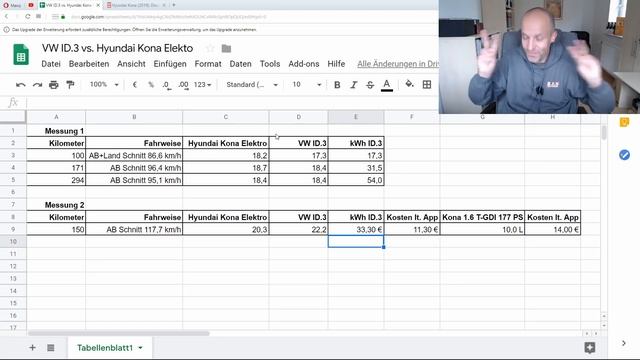Toggle bold formatting
The height and width of the screenshot is (360, 640).
pyautogui.click(x=337, y=85)
